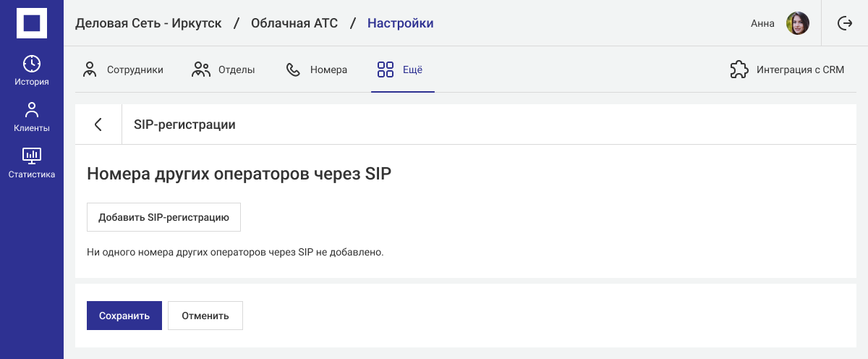The width and height of the screenshot is (868, 359).
Task: Open Интеграция с CRM puzzle icon
Action: [x=739, y=69]
